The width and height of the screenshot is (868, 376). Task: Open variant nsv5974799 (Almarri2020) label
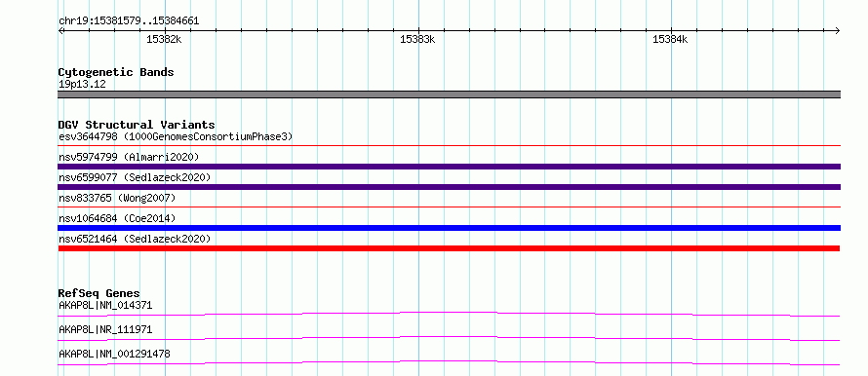pos(129,157)
